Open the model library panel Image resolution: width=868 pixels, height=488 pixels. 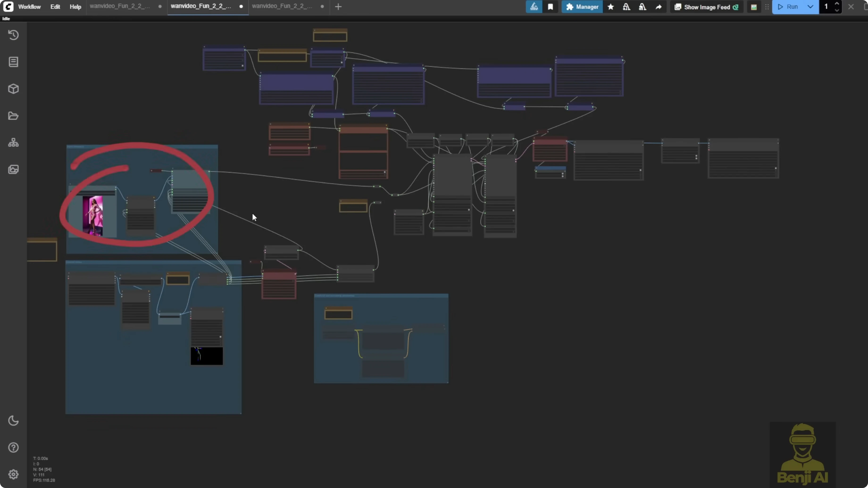coord(13,89)
